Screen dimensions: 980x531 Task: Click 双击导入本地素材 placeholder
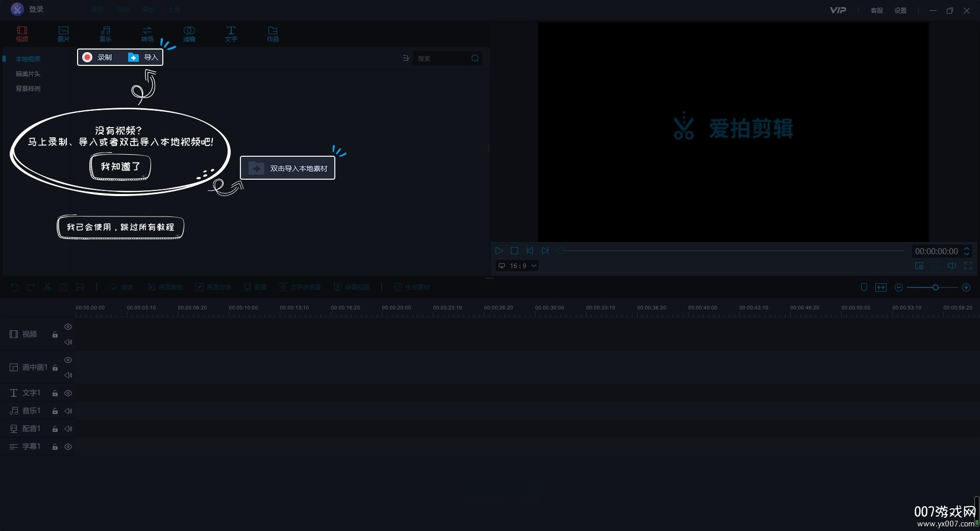[287, 168]
